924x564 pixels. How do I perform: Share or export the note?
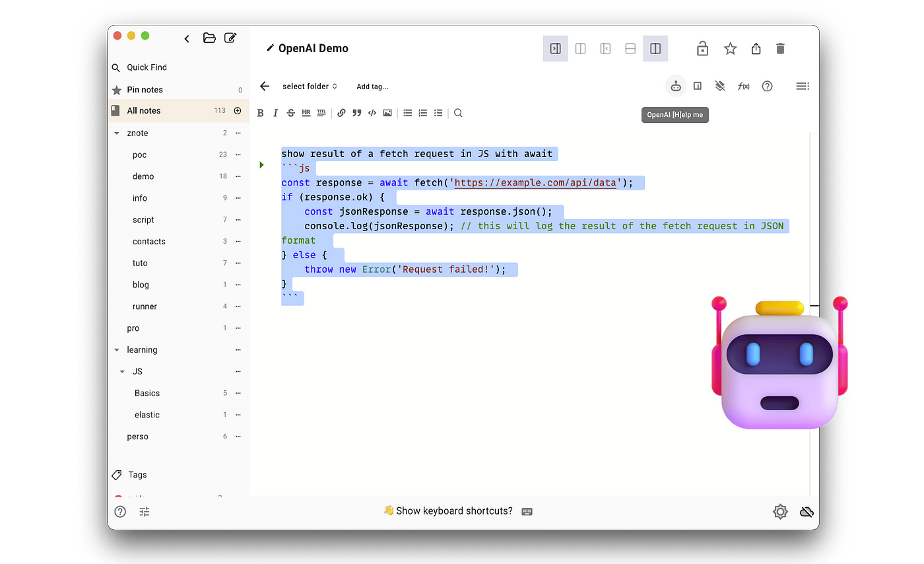click(x=756, y=48)
